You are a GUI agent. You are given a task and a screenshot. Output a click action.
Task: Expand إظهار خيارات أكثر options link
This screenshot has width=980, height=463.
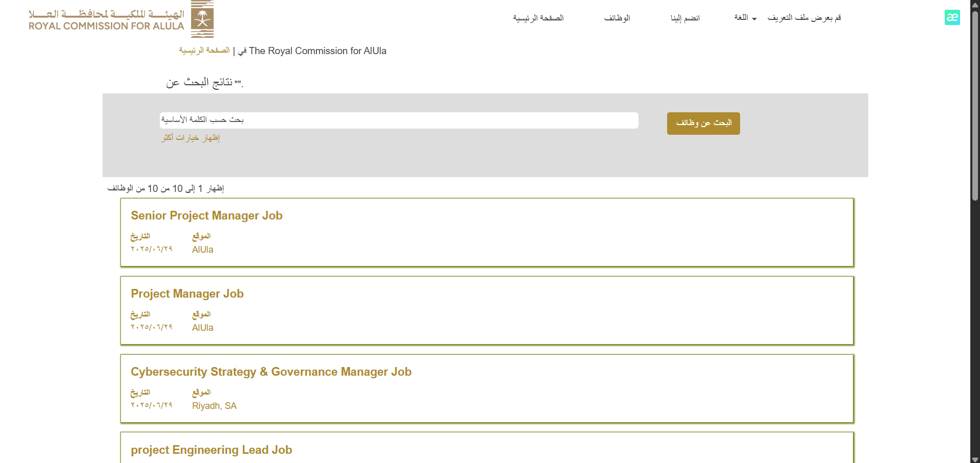click(x=190, y=138)
